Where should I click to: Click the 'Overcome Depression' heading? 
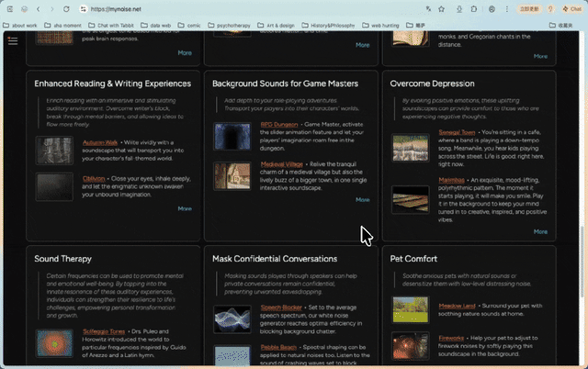[433, 84]
